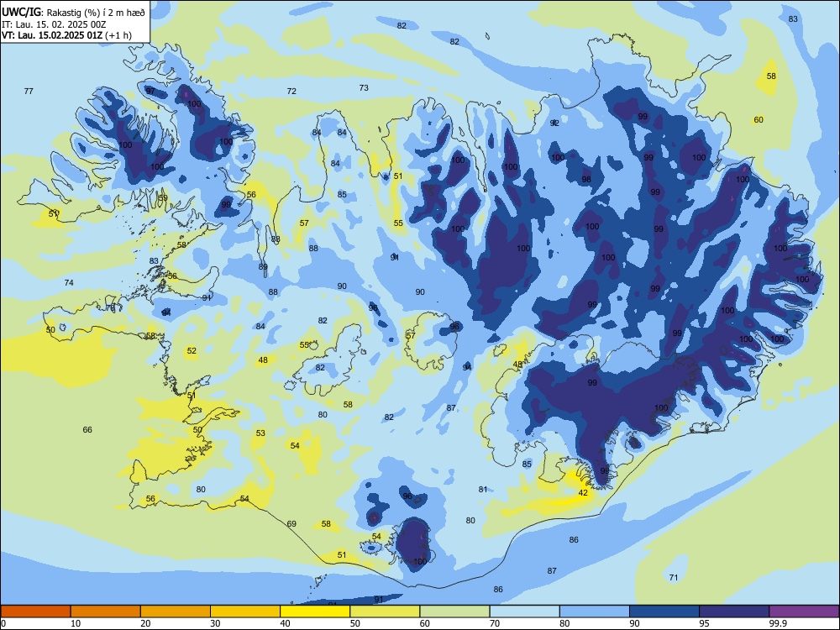Viewport: 840px width, 630px height.
Task: Click the '73' humidity value on the map
Action: pyautogui.click(x=364, y=88)
